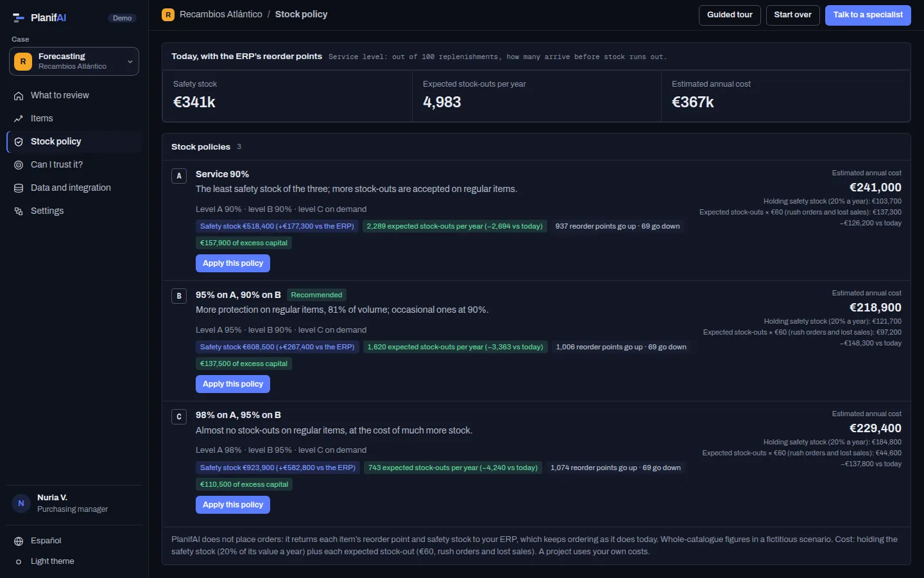Click the trend chart icon beside Items
This screenshot has height=578, width=924.
[19, 119]
